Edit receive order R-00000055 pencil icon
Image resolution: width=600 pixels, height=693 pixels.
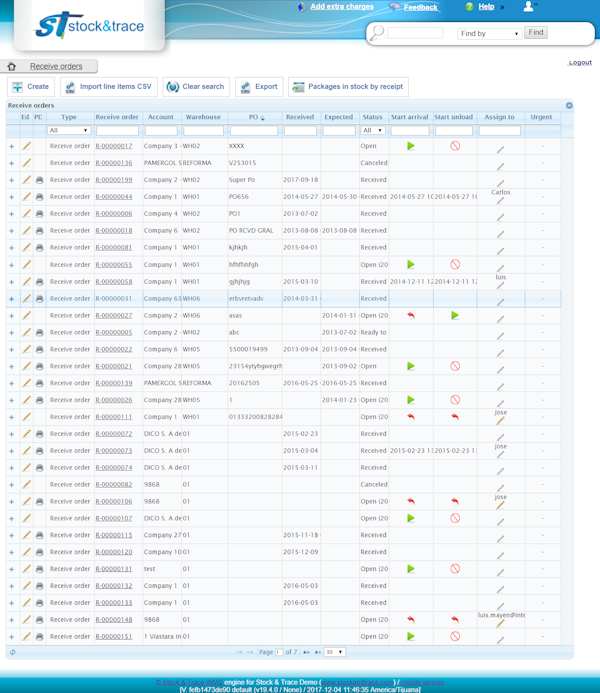[x=27, y=264]
